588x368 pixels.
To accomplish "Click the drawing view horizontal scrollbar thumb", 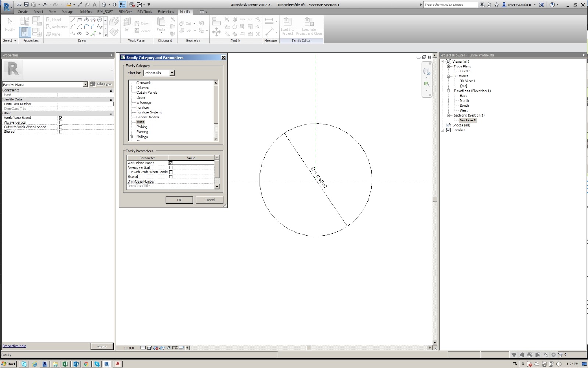I will [x=309, y=348].
